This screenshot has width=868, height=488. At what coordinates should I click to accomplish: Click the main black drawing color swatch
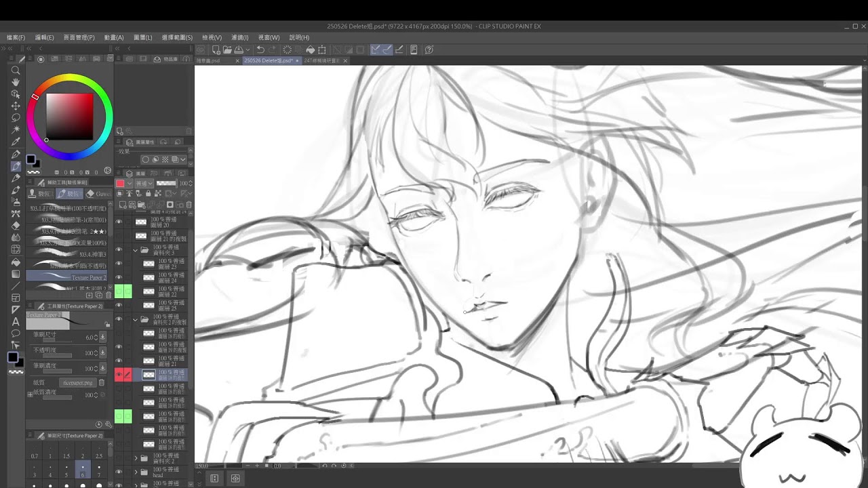pyautogui.click(x=12, y=357)
